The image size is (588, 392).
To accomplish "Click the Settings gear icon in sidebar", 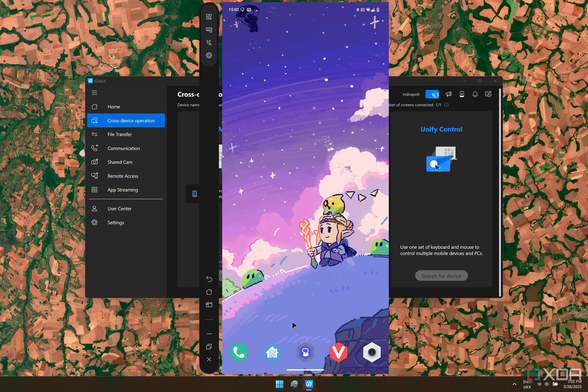I will coord(94,223).
